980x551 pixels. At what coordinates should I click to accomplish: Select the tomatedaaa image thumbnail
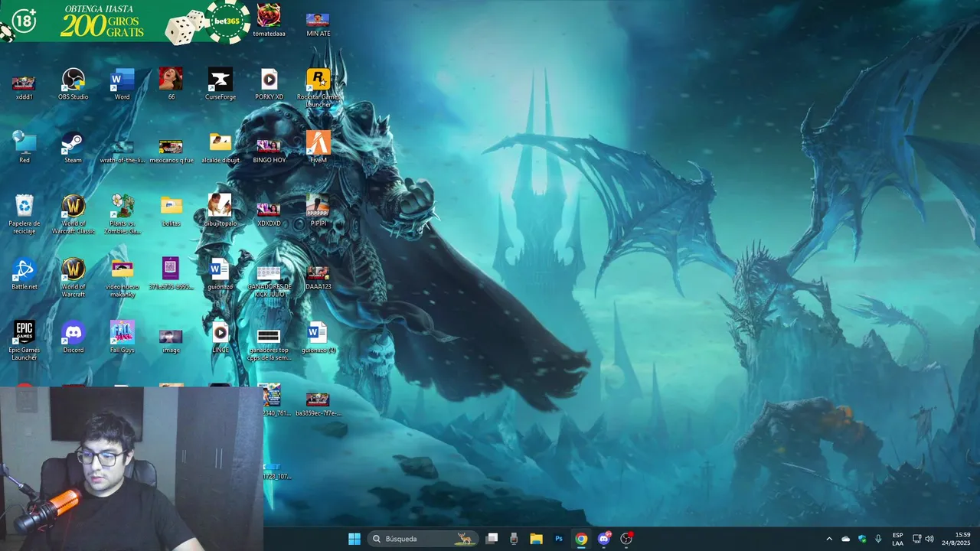pos(269,20)
